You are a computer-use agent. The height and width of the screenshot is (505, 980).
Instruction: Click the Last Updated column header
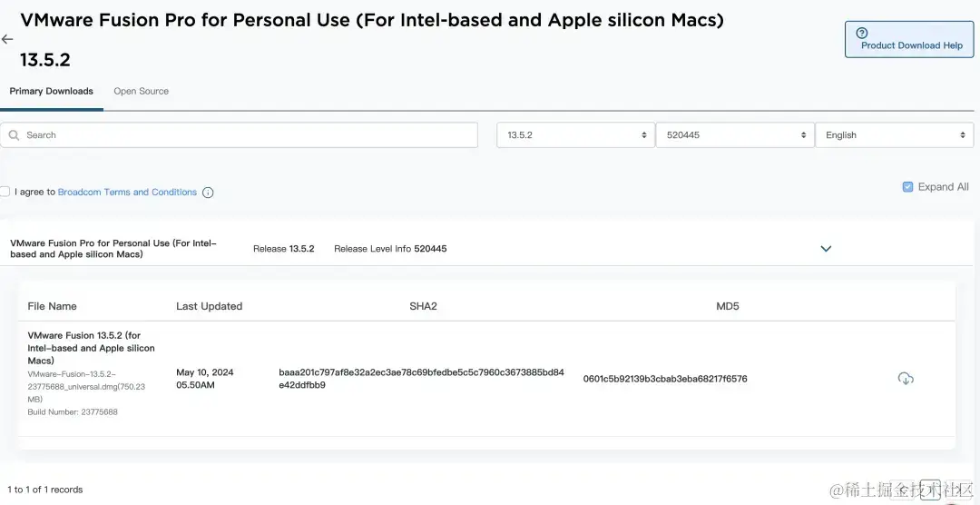[209, 306]
